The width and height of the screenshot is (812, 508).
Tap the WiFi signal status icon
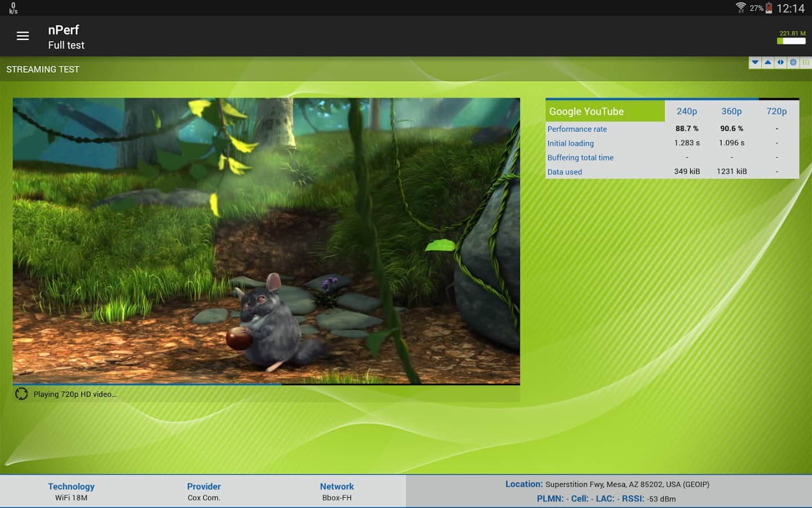740,8
